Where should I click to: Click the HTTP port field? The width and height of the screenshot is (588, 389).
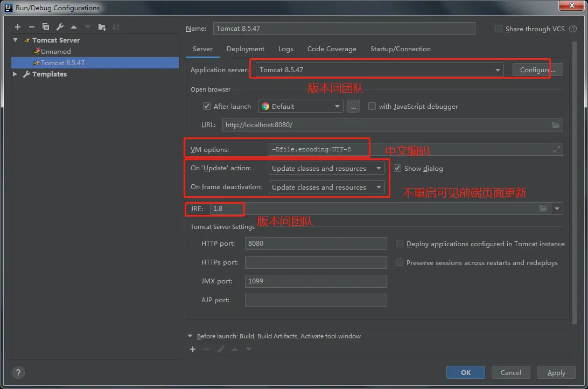tap(316, 244)
